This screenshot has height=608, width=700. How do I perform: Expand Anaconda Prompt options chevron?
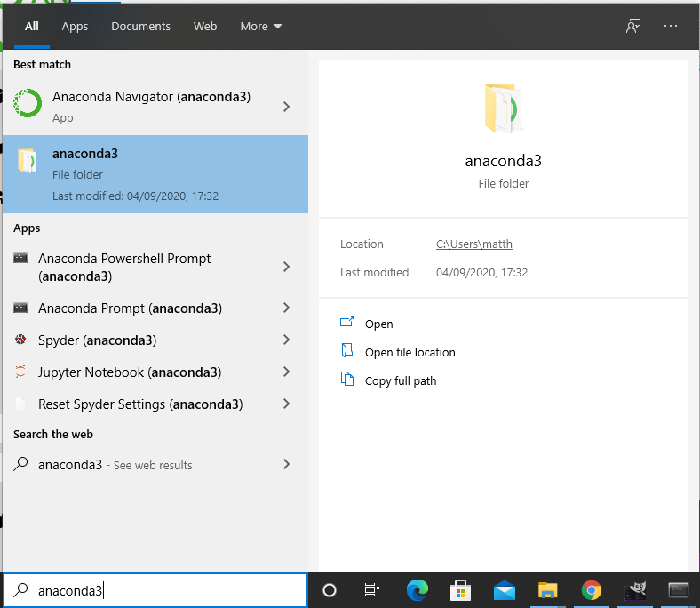(287, 308)
